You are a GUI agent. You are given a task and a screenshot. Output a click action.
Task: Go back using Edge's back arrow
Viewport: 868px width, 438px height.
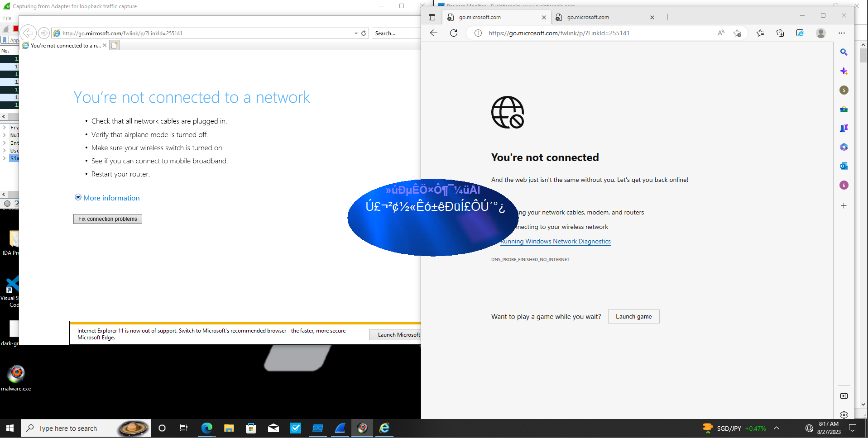[x=434, y=33]
